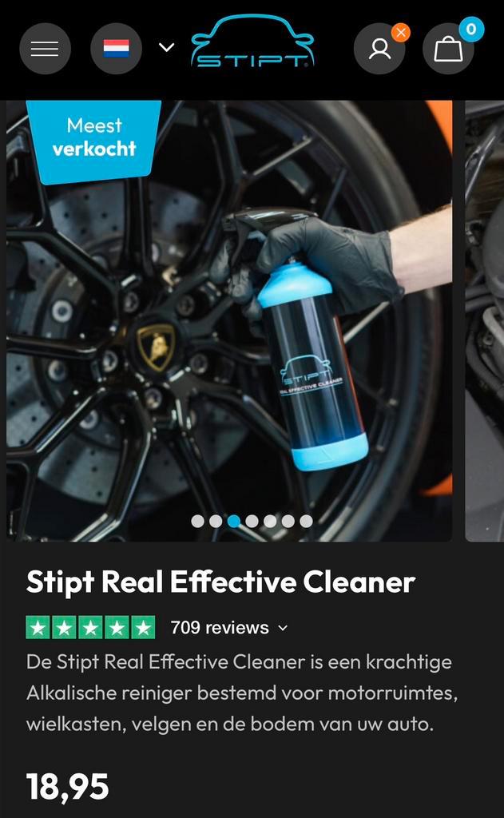The width and height of the screenshot is (504, 818).
Task: Select the active blue carousel dot
Action: point(234,521)
